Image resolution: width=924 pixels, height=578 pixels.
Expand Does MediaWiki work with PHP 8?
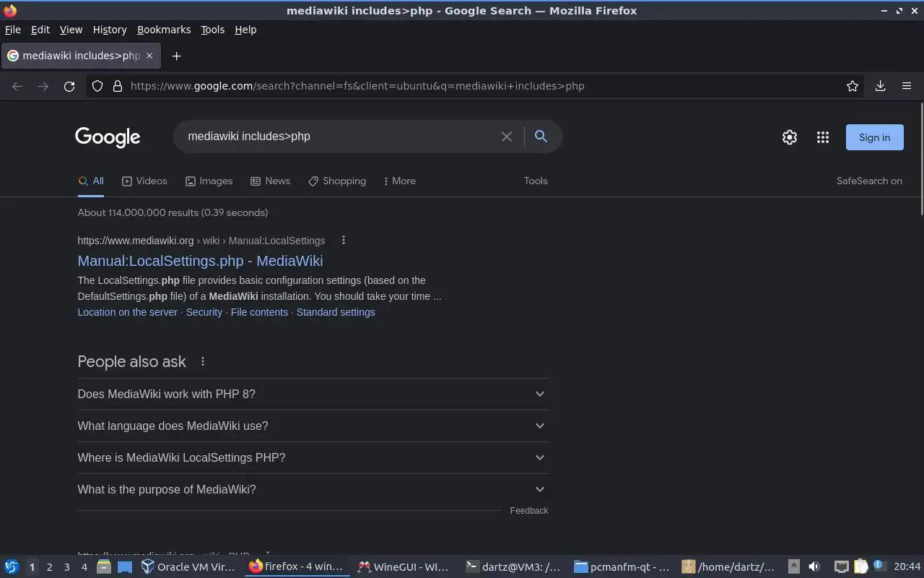(313, 394)
